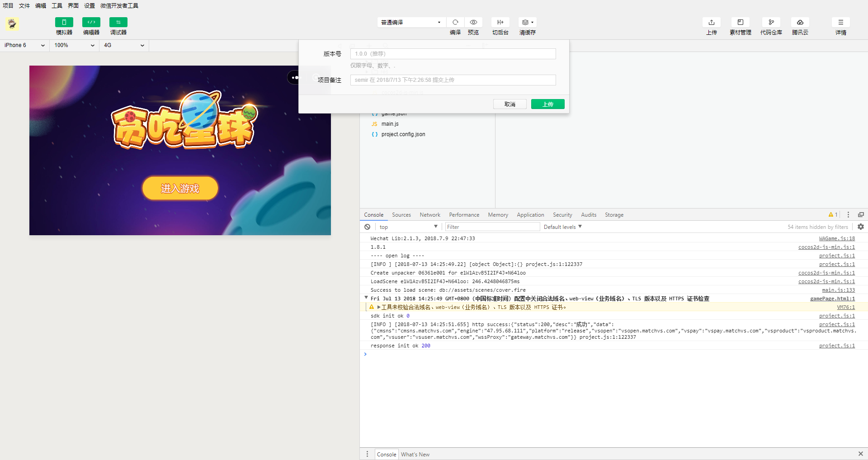Click the 上传 upload toolbar icon

pyautogui.click(x=712, y=22)
